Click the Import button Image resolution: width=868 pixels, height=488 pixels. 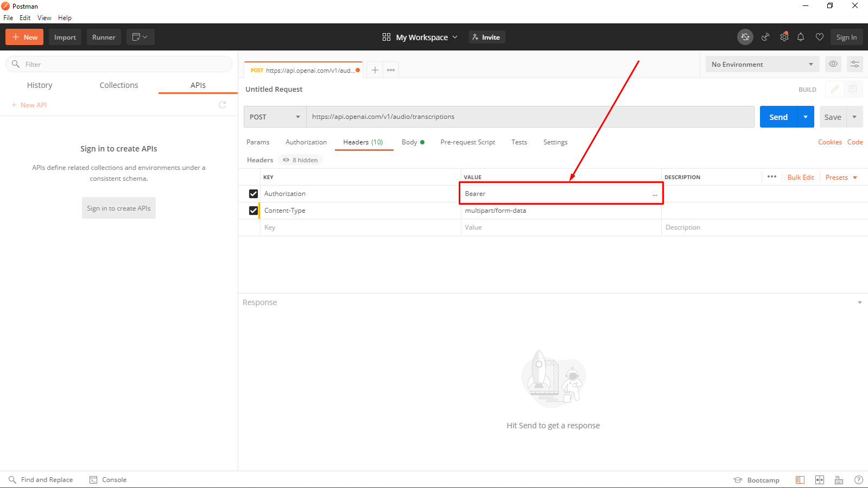(x=65, y=37)
